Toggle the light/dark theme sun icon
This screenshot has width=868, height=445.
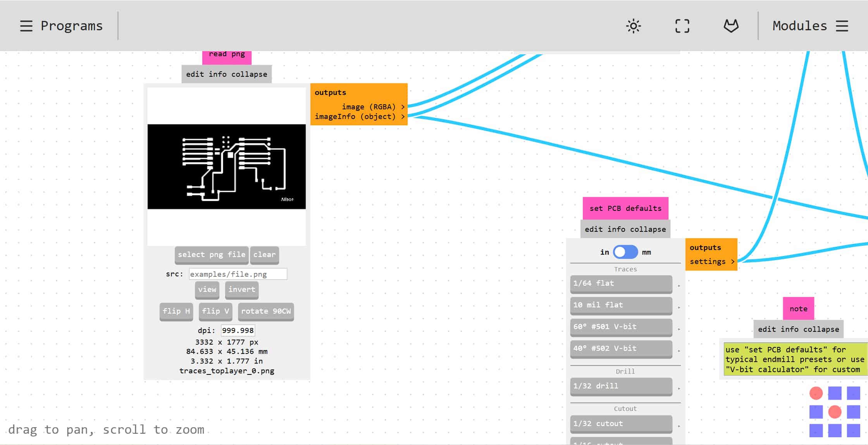pyautogui.click(x=634, y=26)
